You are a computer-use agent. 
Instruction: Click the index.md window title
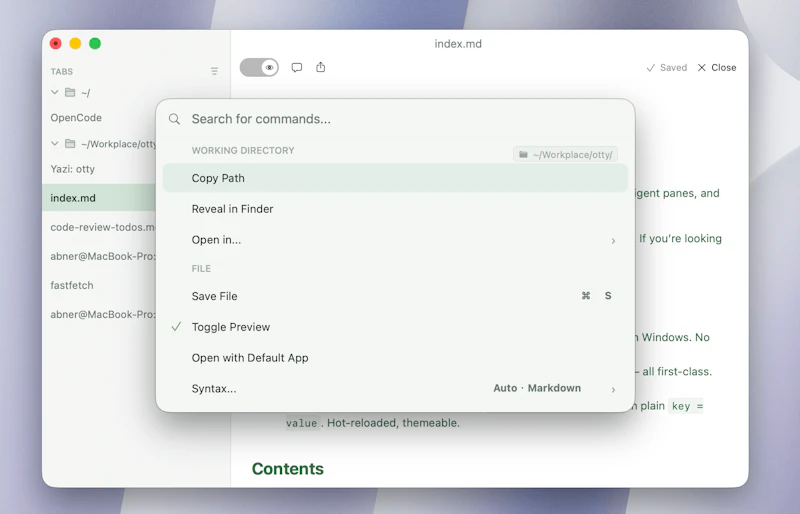(x=458, y=44)
